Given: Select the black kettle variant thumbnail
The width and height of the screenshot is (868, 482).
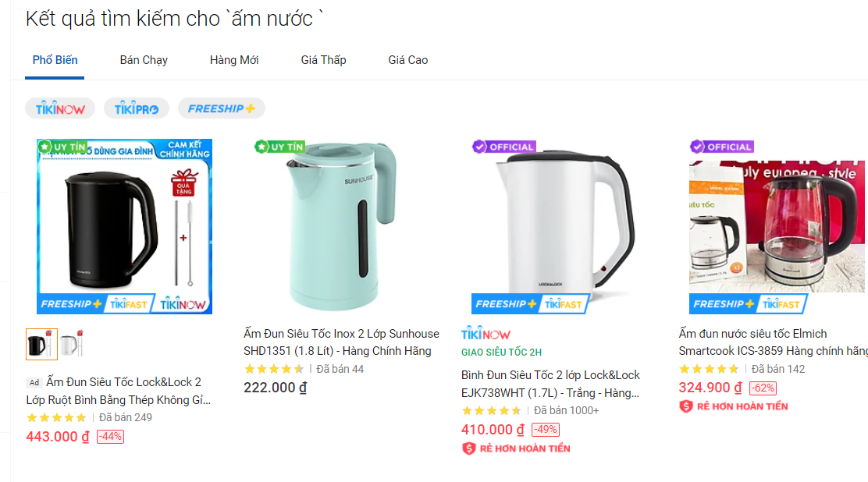Looking at the screenshot, I should (x=41, y=344).
